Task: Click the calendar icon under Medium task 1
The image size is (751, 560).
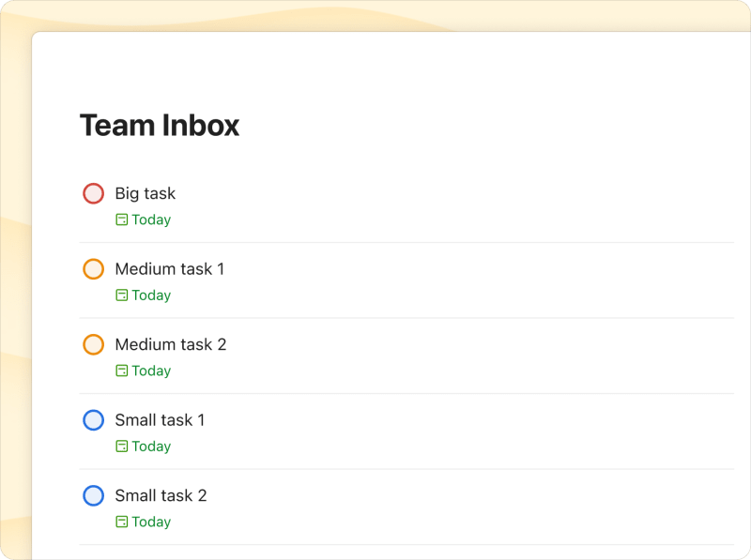Action: point(121,295)
